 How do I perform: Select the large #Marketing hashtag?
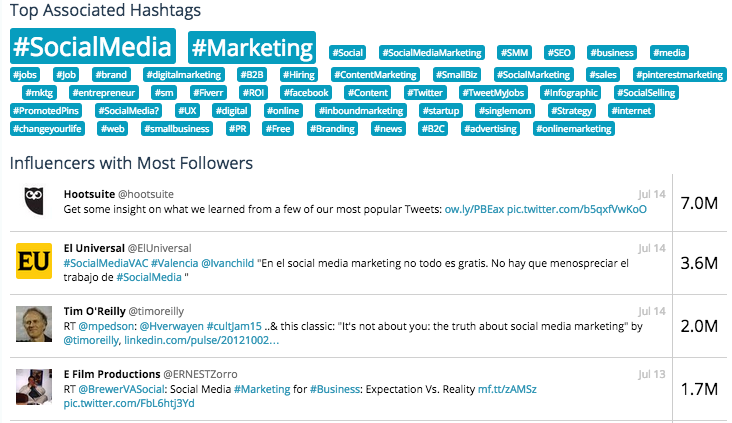(252, 47)
